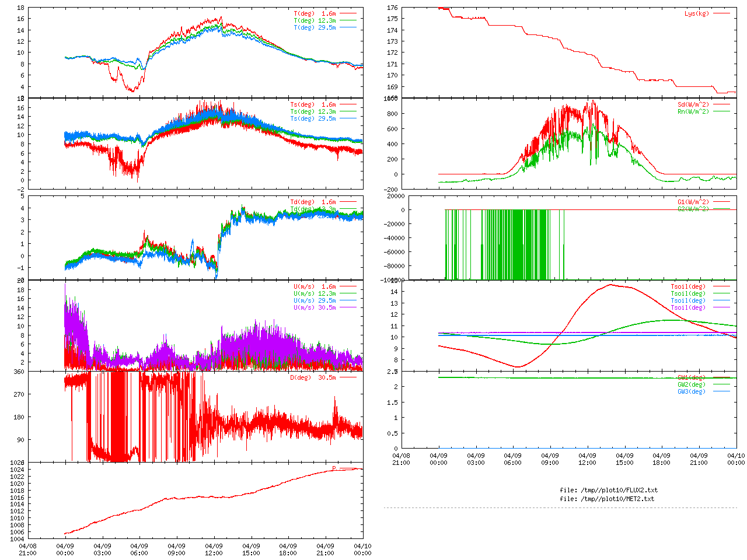Click the "1024" tick on pressure axis
The height and width of the screenshot is (560, 747).
click(18, 470)
